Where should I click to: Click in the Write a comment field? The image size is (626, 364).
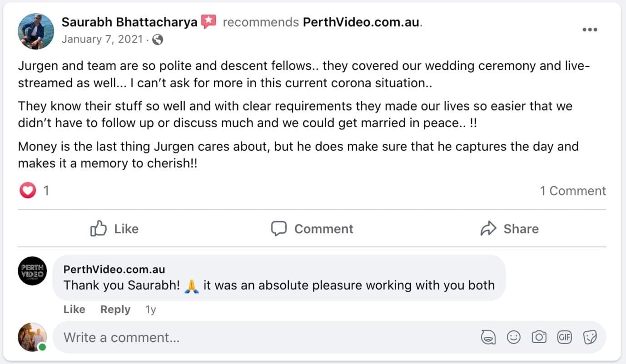(x=263, y=338)
